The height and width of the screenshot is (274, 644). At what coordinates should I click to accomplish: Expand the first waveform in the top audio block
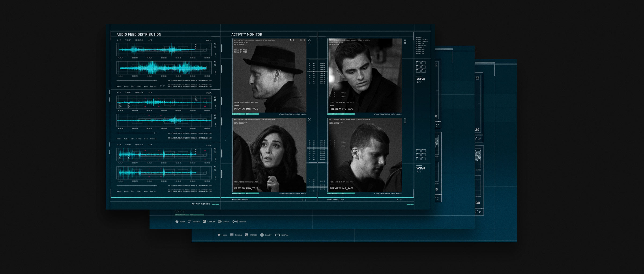pos(215,44)
